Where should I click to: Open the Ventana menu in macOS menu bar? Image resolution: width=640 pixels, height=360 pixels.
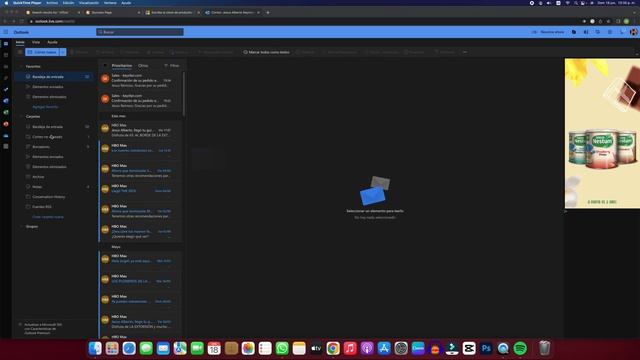(x=110, y=3)
